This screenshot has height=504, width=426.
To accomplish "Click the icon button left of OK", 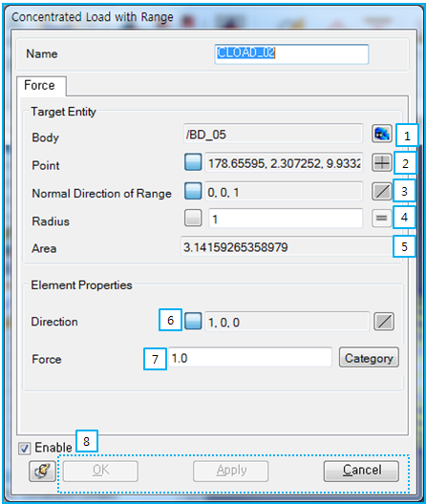I will pos(42,472).
